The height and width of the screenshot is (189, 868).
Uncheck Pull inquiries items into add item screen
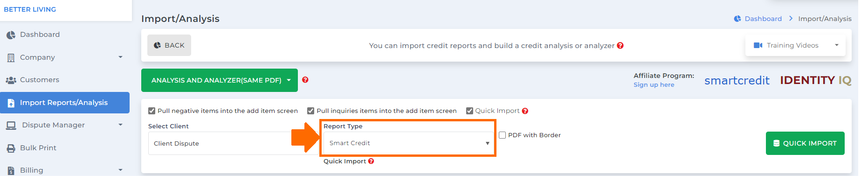click(310, 111)
